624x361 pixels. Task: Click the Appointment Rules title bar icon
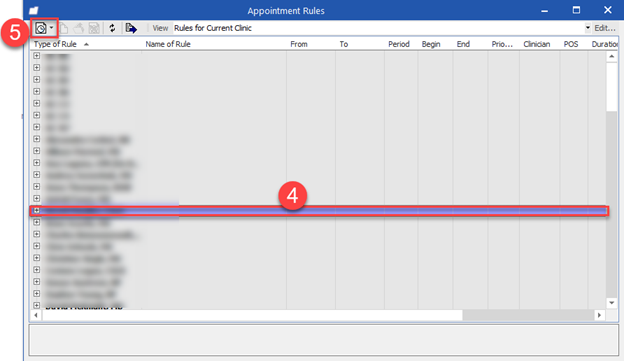(x=33, y=10)
